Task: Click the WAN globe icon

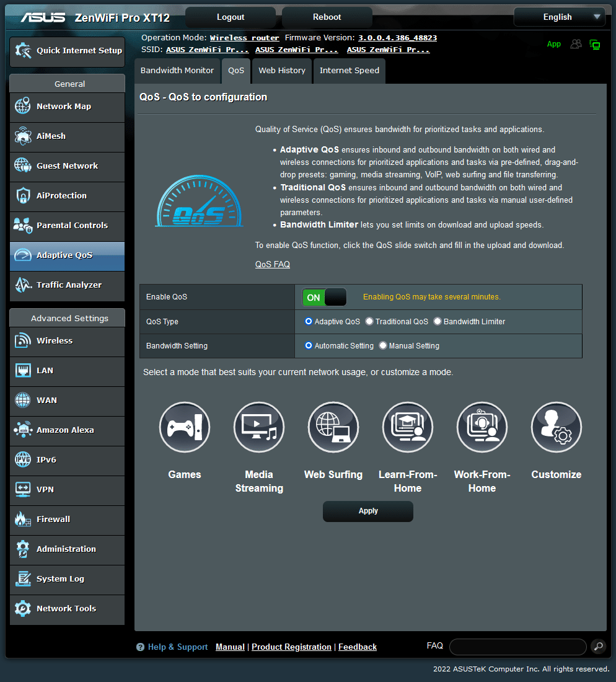Action: [x=22, y=400]
